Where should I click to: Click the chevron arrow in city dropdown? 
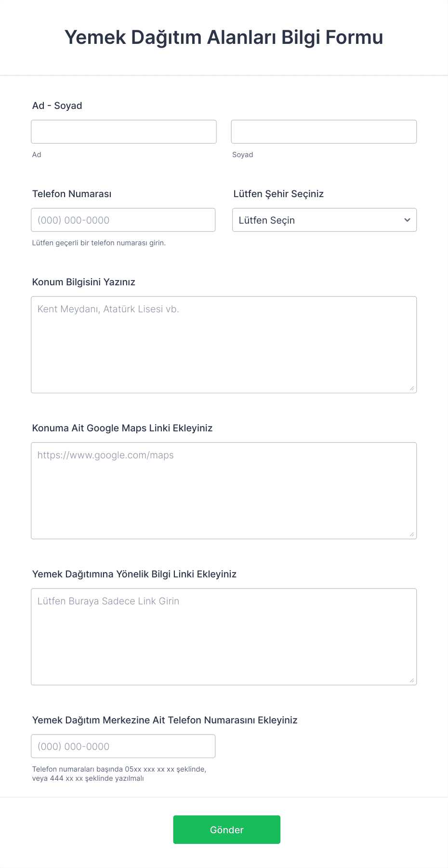[407, 220]
